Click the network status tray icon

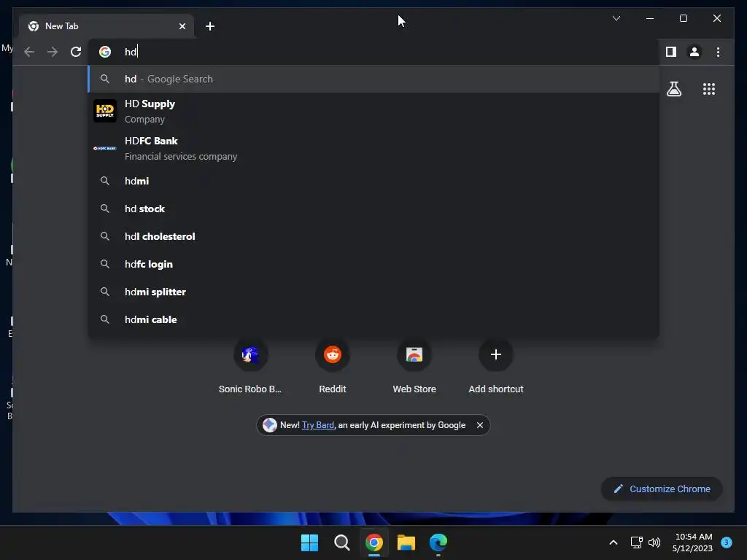pyautogui.click(x=636, y=542)
